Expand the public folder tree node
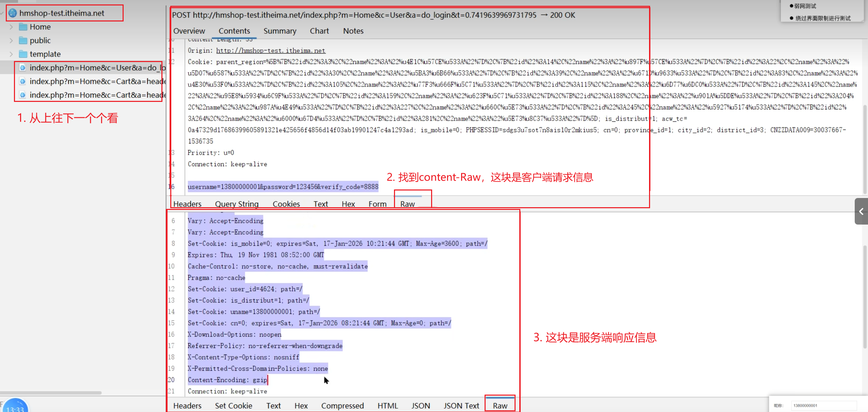The height and width of the screenshot is (412, 868). coord(11,41)
